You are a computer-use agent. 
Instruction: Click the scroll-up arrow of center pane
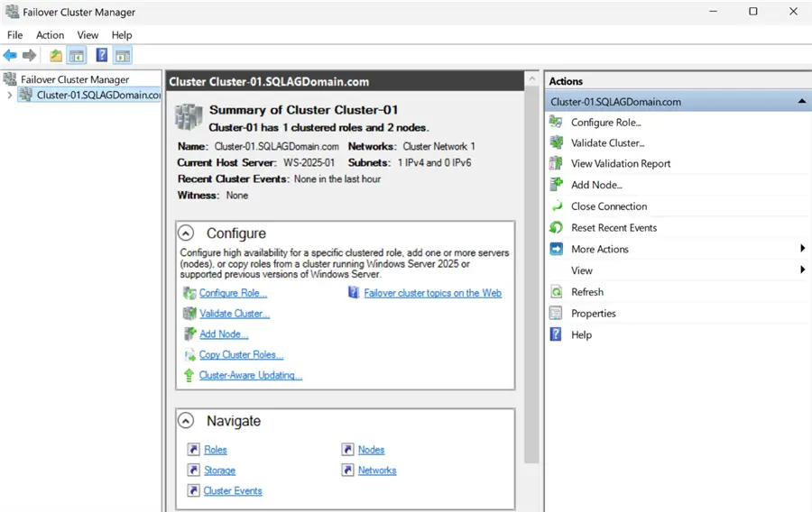click(x=531, y=79)
